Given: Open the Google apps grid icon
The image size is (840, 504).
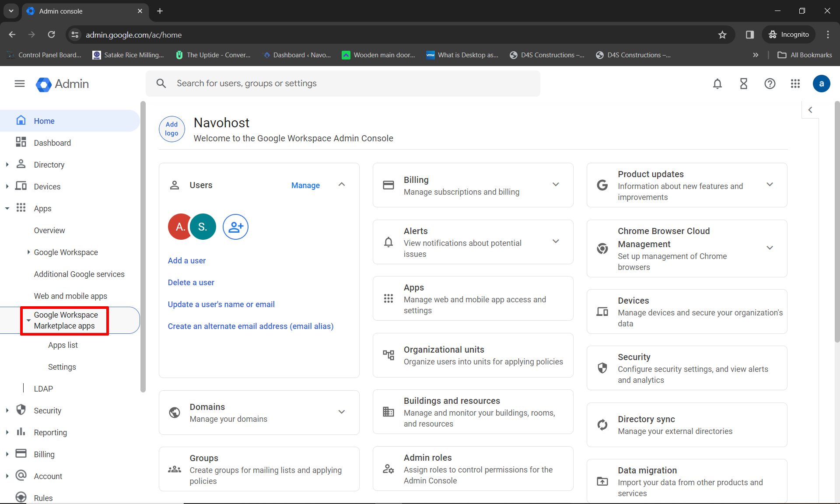Looking at the screenshot, I should pyautogui.click(x=795, y=84).
